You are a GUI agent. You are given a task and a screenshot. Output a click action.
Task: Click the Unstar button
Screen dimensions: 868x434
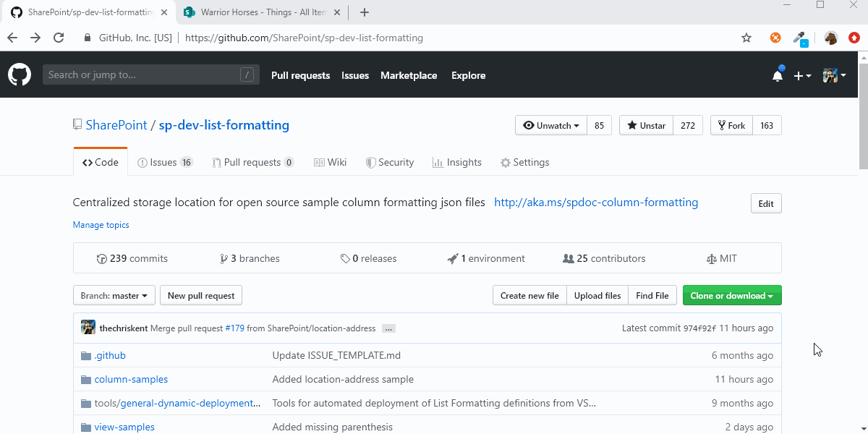pos(646,125)
